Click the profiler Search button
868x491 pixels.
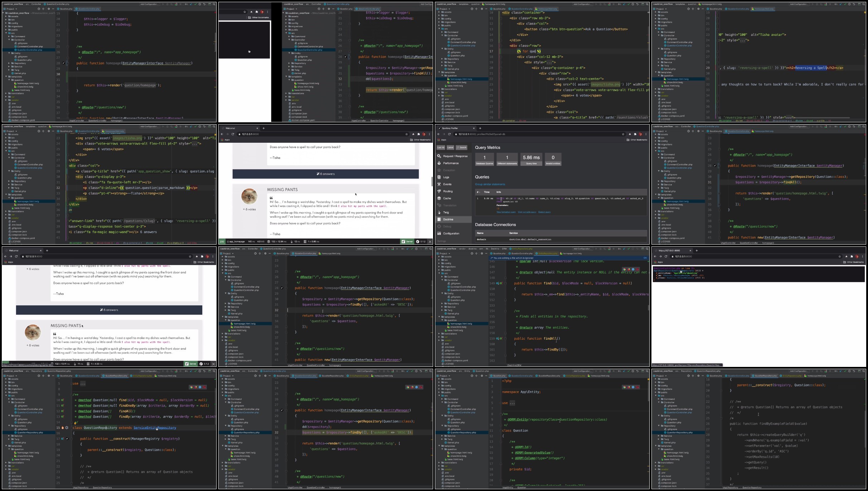click(462, 147)
